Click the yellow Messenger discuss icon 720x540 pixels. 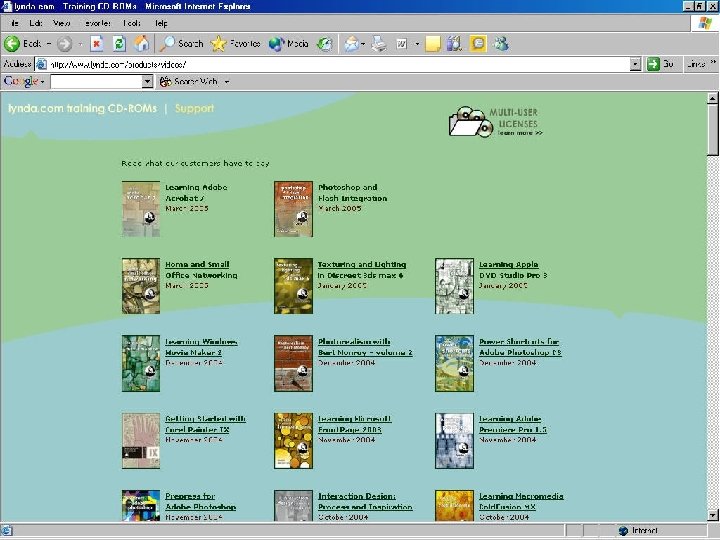click(x=478, y=44)
